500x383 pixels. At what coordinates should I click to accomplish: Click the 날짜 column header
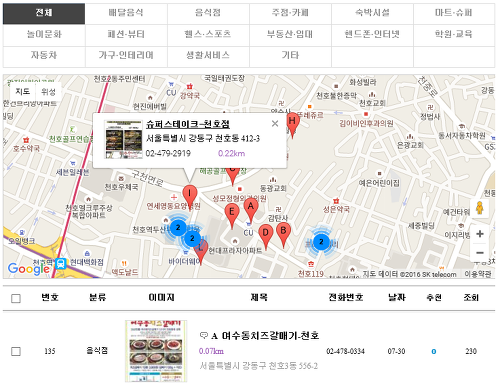click(x=397, y=297)
